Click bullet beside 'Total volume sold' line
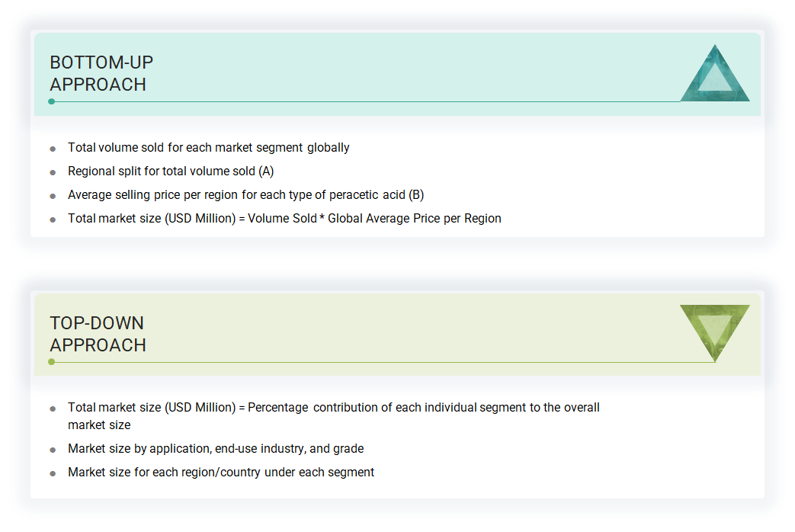Screen dimensions: 795x532 click(x=53, y=149)
